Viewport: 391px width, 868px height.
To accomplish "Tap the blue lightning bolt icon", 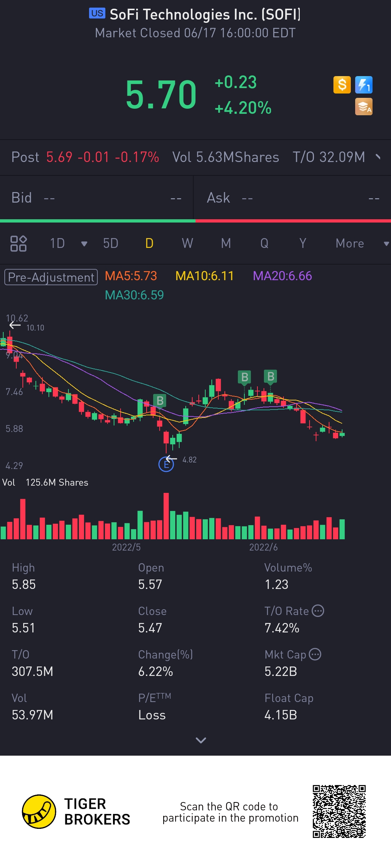I will (x=363, y=85).
